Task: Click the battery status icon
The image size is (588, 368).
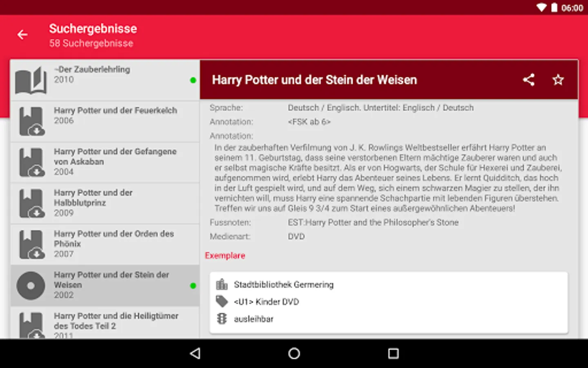Action: tap(554, 8)
